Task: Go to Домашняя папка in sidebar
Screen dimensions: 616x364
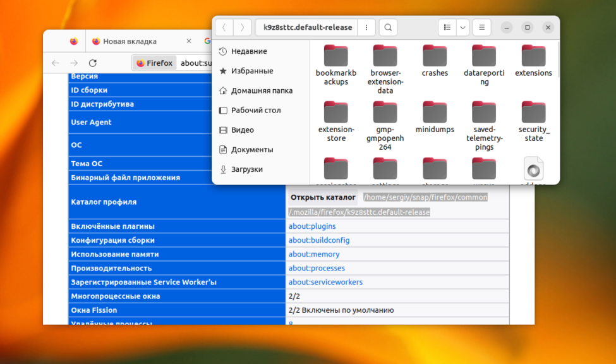Action: [261, 90]
